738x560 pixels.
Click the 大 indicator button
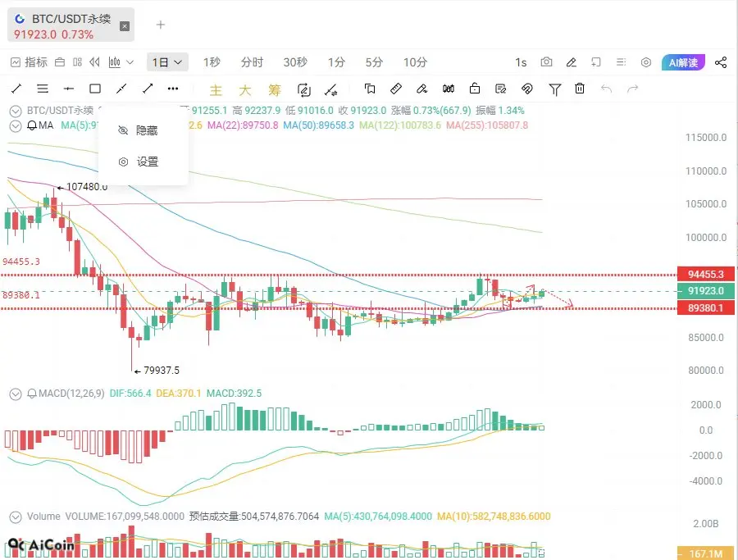click(244, 90)
